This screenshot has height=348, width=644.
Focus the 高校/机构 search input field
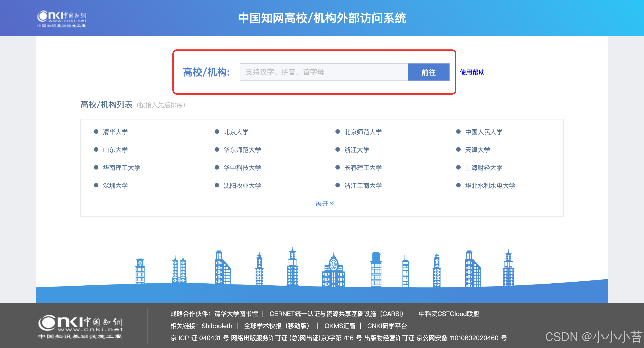pos(324,72)
